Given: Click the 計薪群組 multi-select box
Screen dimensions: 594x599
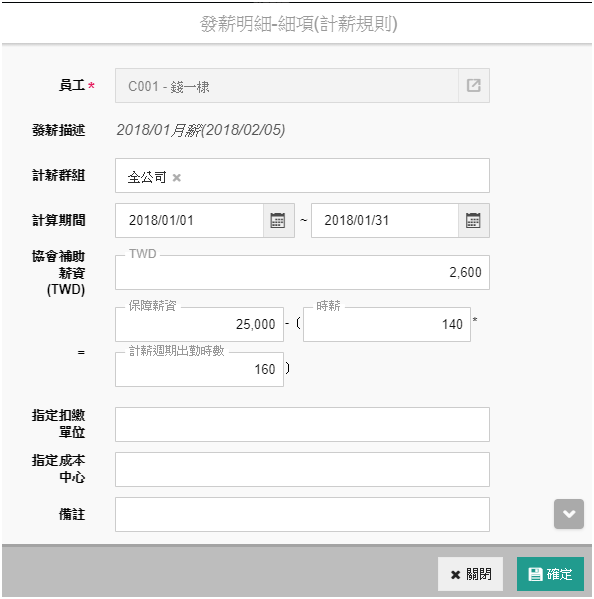Looking at the screenshot, I should tap(302, 176).
